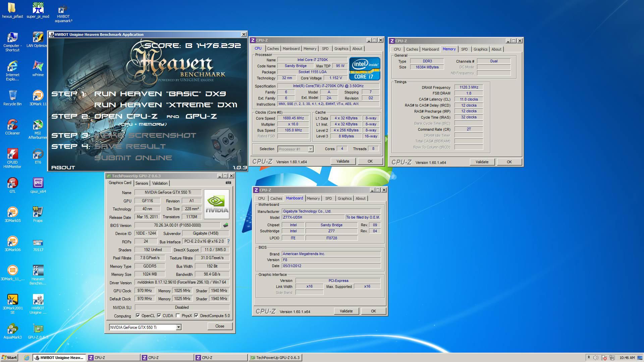
Task: Open Graphics tab in Mainboard CPU-Z window
Action: [x=344, y=198]
